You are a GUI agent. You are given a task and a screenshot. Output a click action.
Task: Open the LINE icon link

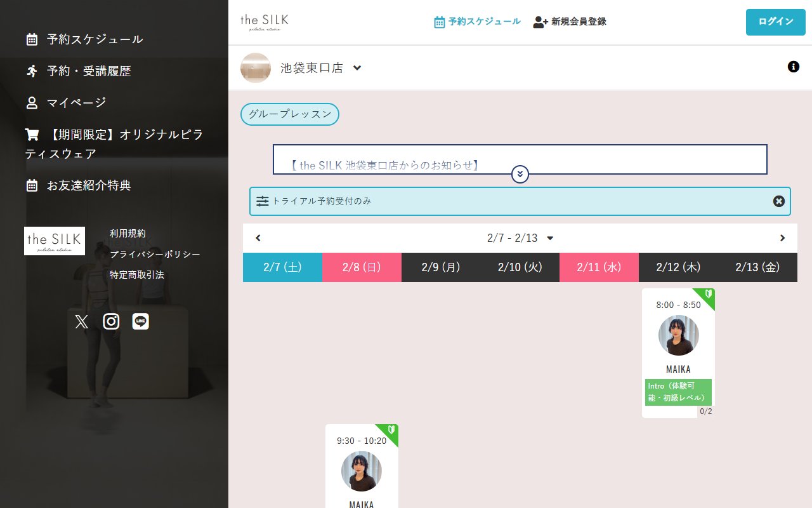coord(140,322)
